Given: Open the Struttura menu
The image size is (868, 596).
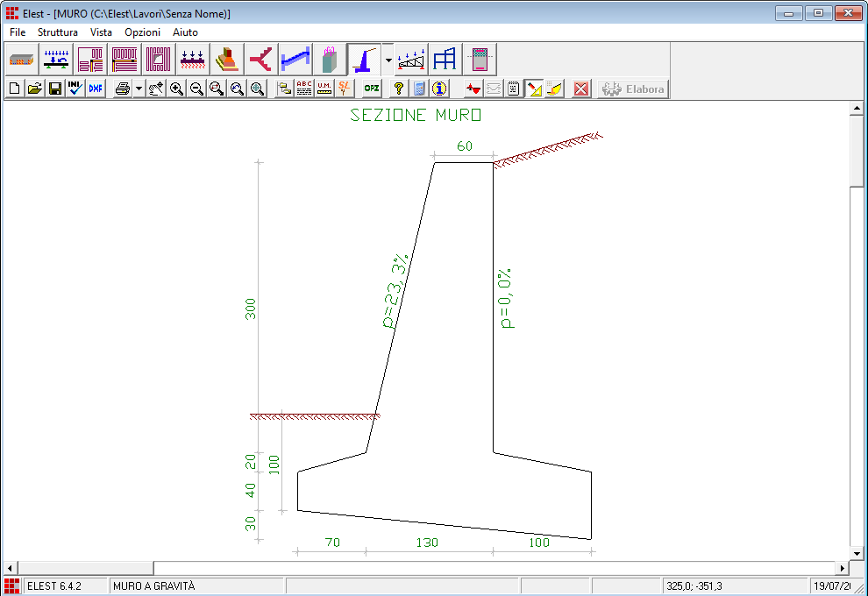Looking at the screenshot, I should point(58,32).
